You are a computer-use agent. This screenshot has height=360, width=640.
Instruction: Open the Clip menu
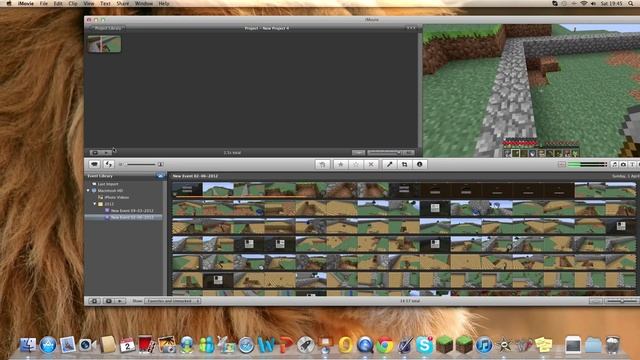pyautogui.click(x=73, y=3)
